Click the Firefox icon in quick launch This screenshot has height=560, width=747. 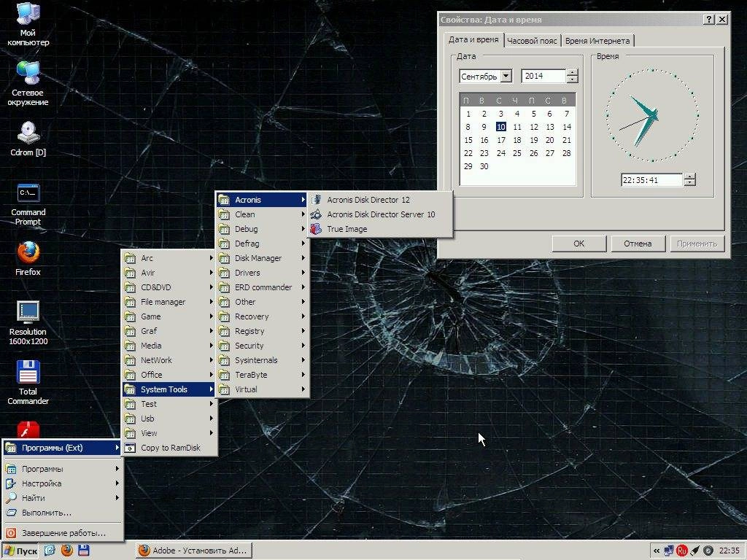(66, 551)
